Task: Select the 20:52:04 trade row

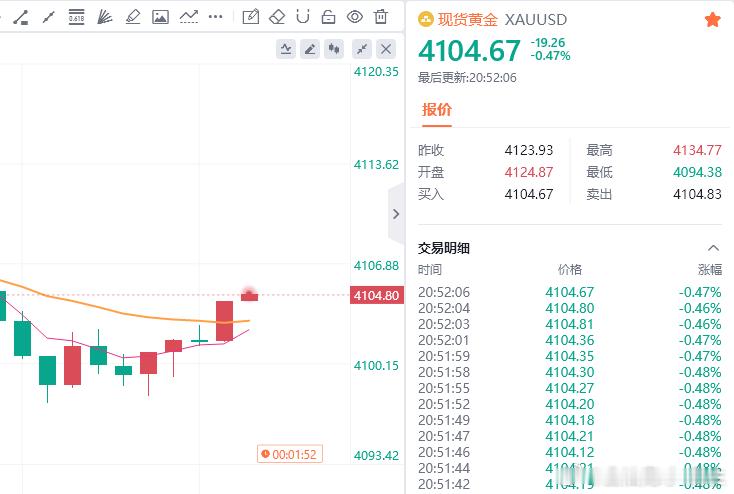Action: point(570,308)
